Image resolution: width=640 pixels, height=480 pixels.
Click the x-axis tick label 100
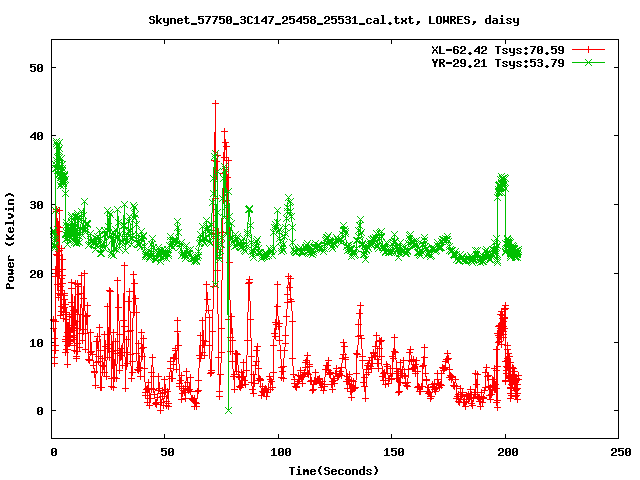point(281,452)
